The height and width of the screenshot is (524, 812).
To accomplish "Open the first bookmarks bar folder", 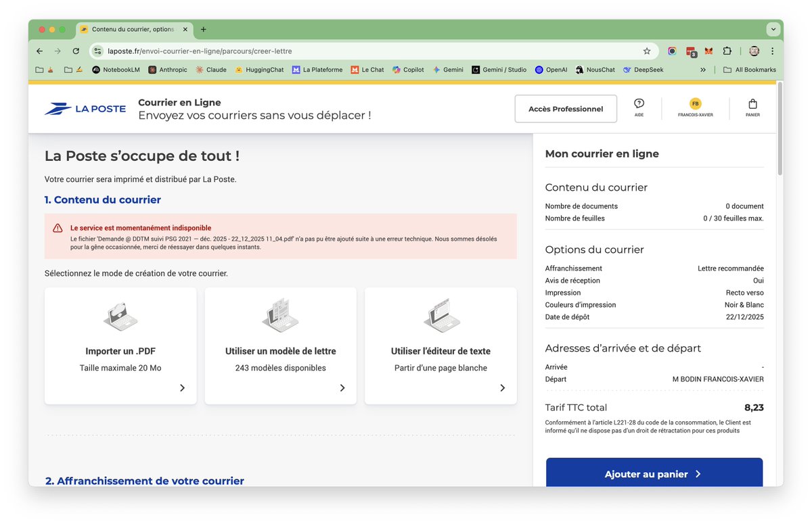I will (x=44, y=70).
